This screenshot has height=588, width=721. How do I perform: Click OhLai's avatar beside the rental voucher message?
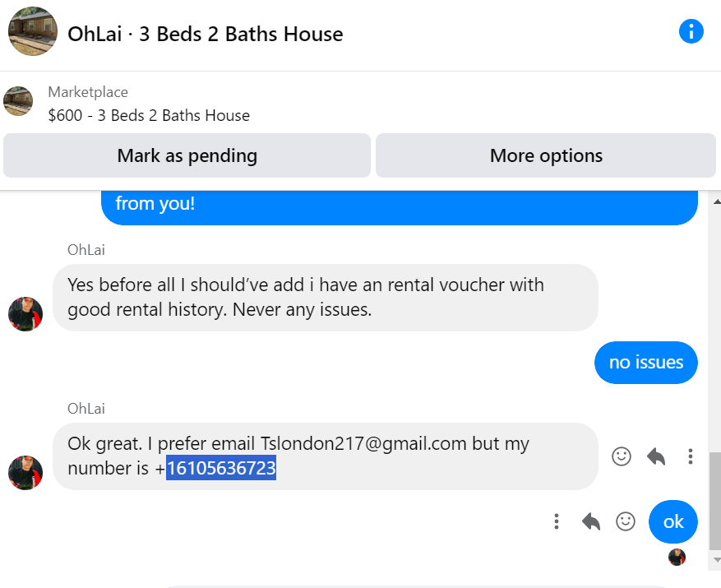(25, 314)
